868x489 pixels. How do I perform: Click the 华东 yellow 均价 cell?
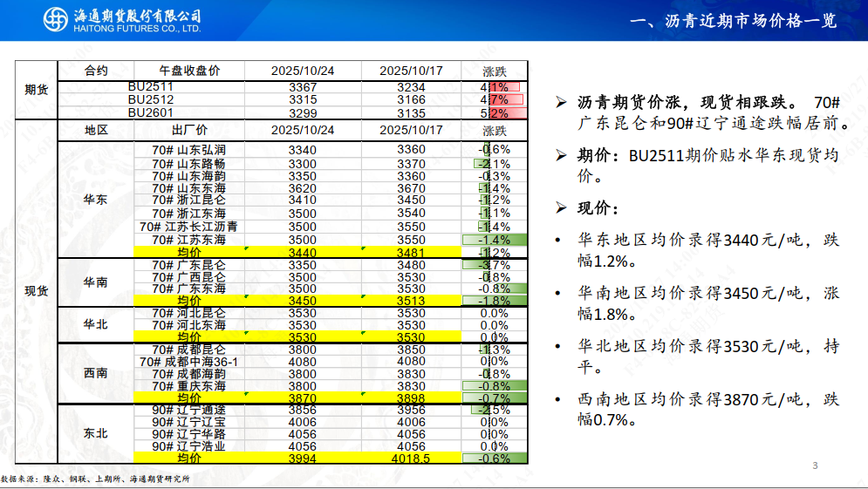[x=189, y=252]
